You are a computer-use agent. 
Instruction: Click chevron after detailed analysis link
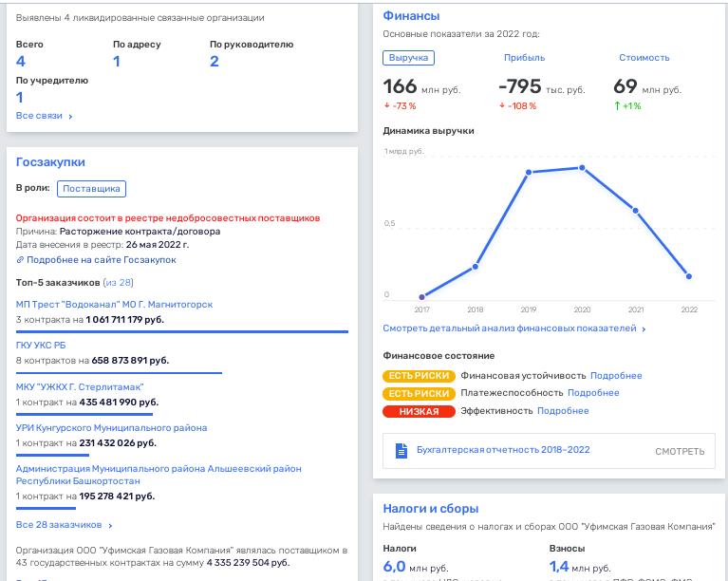click(644, 329)
